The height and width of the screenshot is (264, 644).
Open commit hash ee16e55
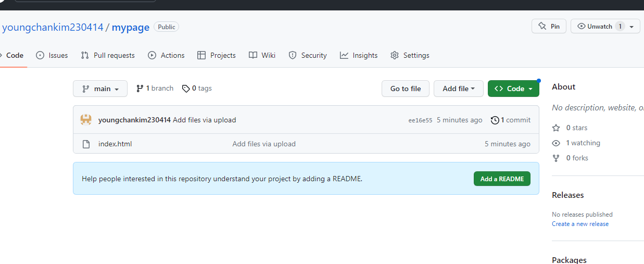coord(420,120)
